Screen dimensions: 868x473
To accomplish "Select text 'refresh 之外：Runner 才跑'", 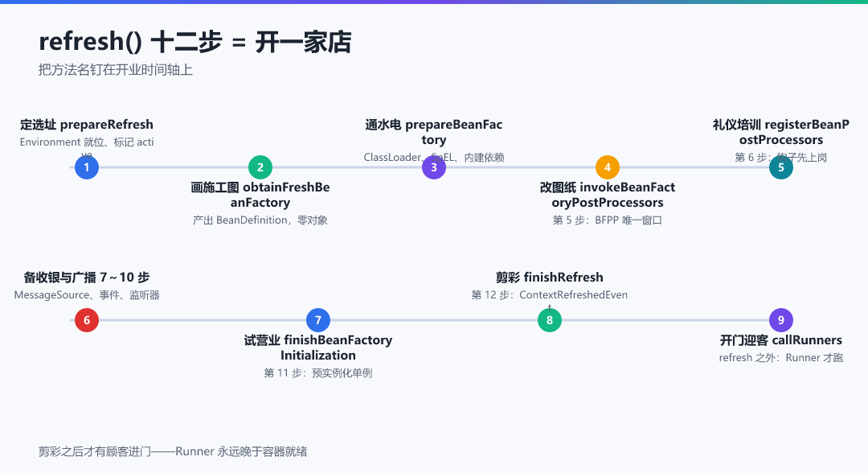I will [x=781, y=358].
